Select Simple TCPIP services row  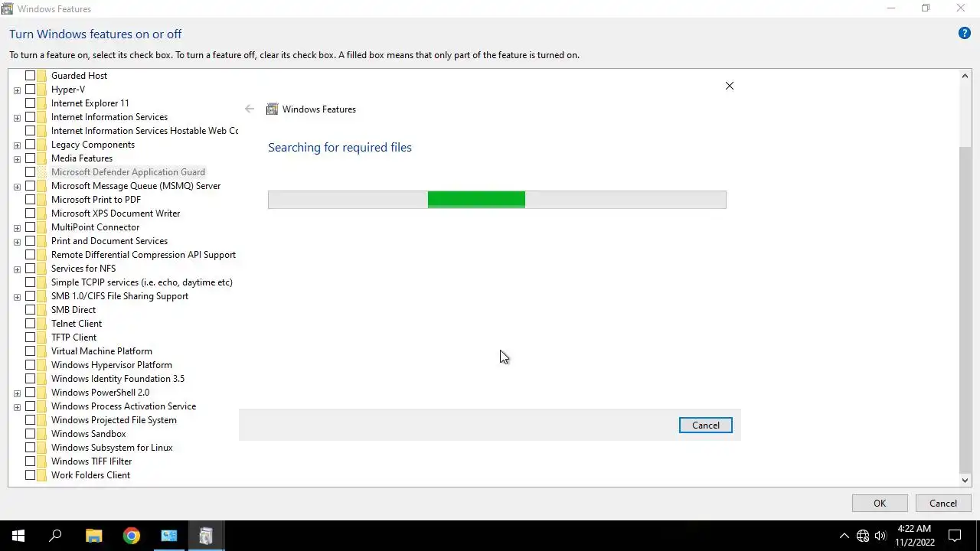(x=142, y=282)
